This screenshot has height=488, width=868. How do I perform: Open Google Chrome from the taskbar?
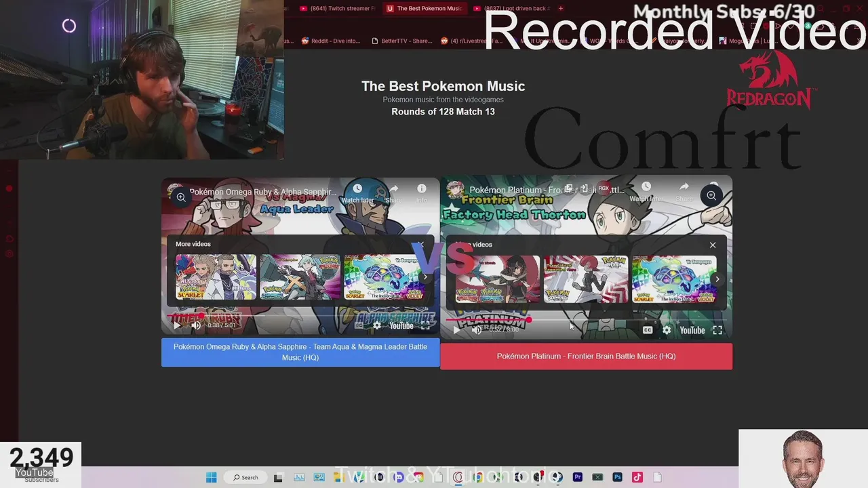click(x=478, y=477)
